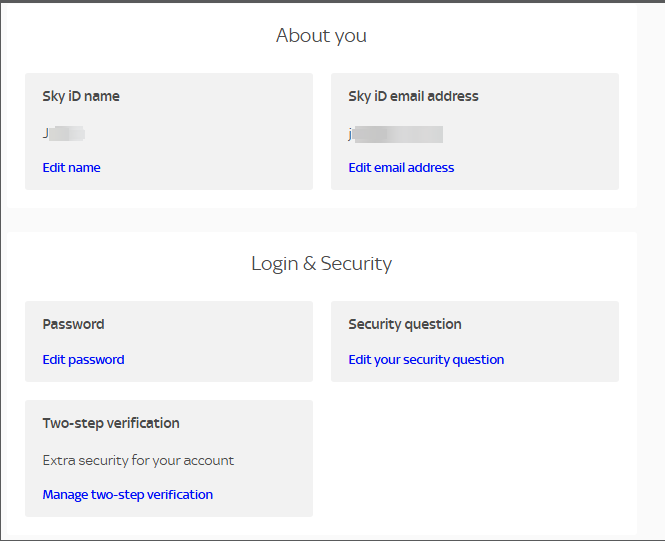Click the Password card title
The image size is (665, 541).
[x=73, y=325]
